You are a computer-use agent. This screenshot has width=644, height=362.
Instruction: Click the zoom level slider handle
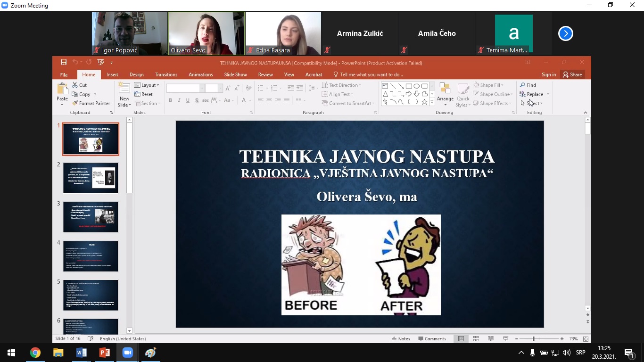pyautogui.click(x=534, y=339)
